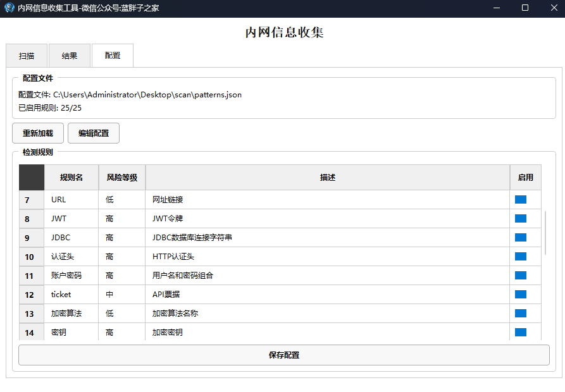Viewport: 565px width, 392px height.
Task: Select row header number 11
Action: pyautogui.click(x=32, y=276)
